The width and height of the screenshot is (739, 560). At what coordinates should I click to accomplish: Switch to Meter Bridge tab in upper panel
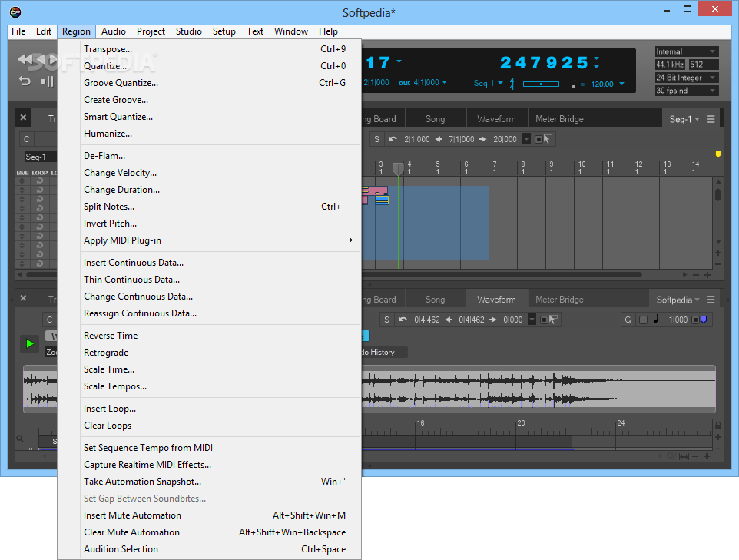coord(559,119)
